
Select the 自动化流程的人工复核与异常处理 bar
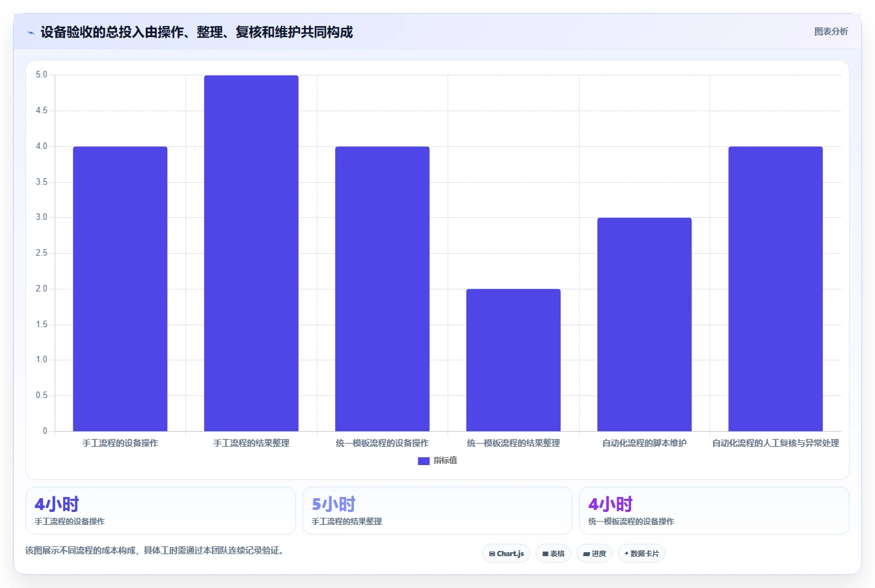775,289
